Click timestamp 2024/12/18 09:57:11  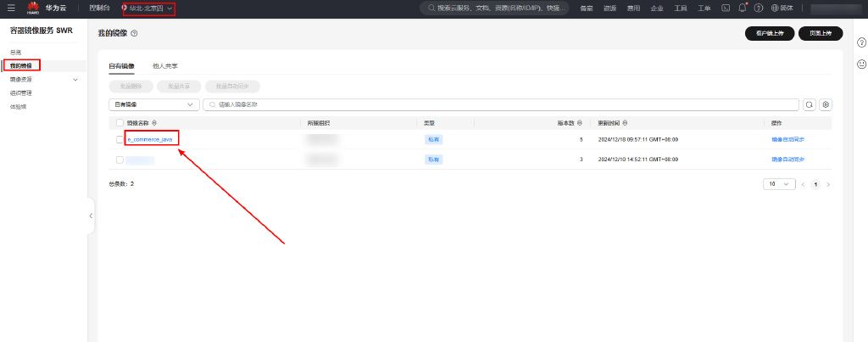point(638,140)
